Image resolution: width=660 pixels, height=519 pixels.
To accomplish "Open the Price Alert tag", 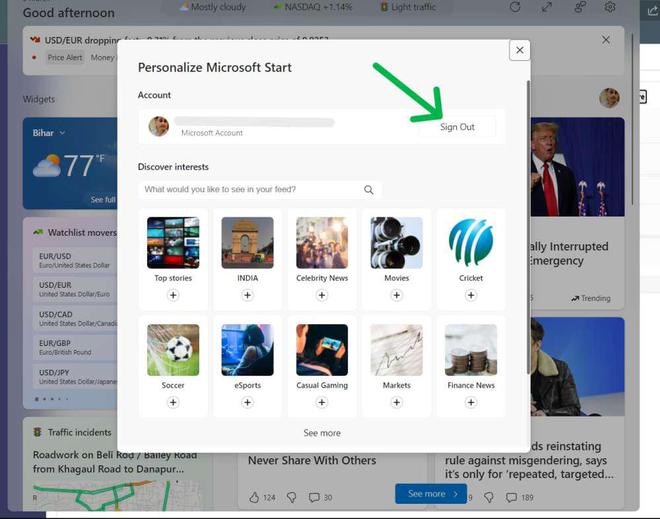I will tap(65, 58).
